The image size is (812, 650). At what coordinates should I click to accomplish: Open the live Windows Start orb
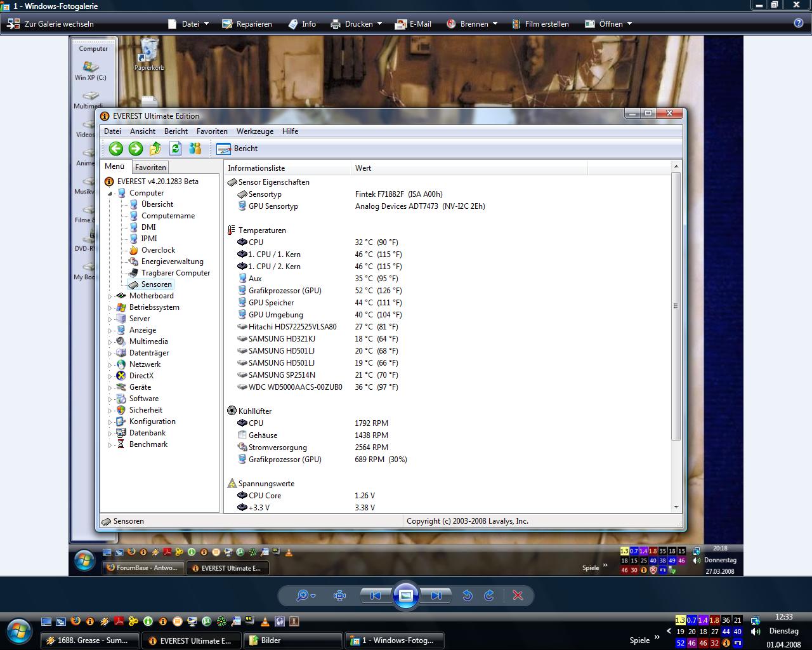tap(18, 632)
